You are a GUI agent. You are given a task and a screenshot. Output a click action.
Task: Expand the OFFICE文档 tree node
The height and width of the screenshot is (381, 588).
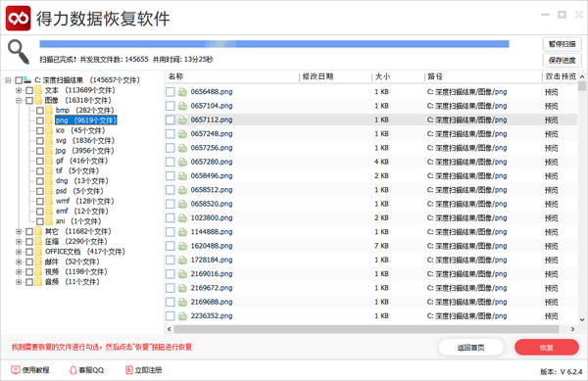coord(19,252)
